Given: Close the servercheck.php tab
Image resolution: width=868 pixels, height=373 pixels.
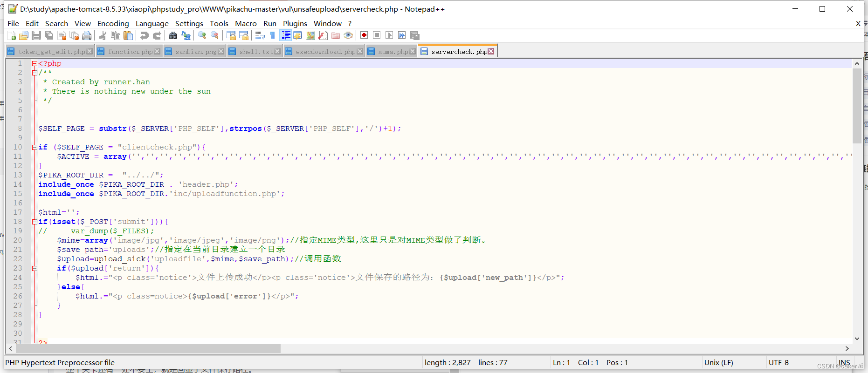Looking at the screenshot, I should click(491, 52).
